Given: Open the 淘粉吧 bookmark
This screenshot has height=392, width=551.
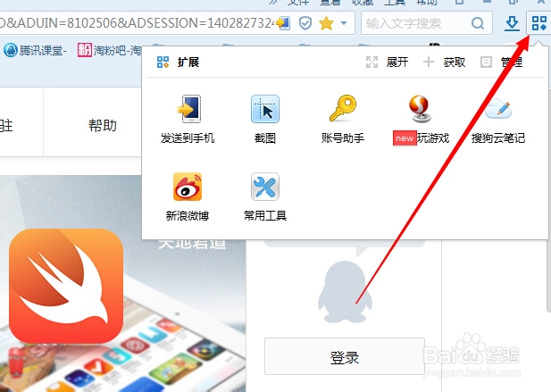Looking at the screenshot, I should [109, 51].
